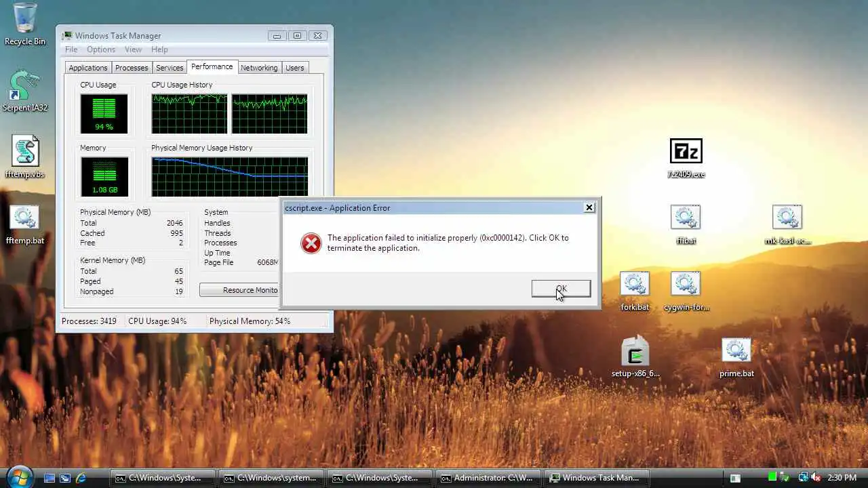Click the green Task Manager CPU tray icon
868x488 pixels.
(772, 478)
